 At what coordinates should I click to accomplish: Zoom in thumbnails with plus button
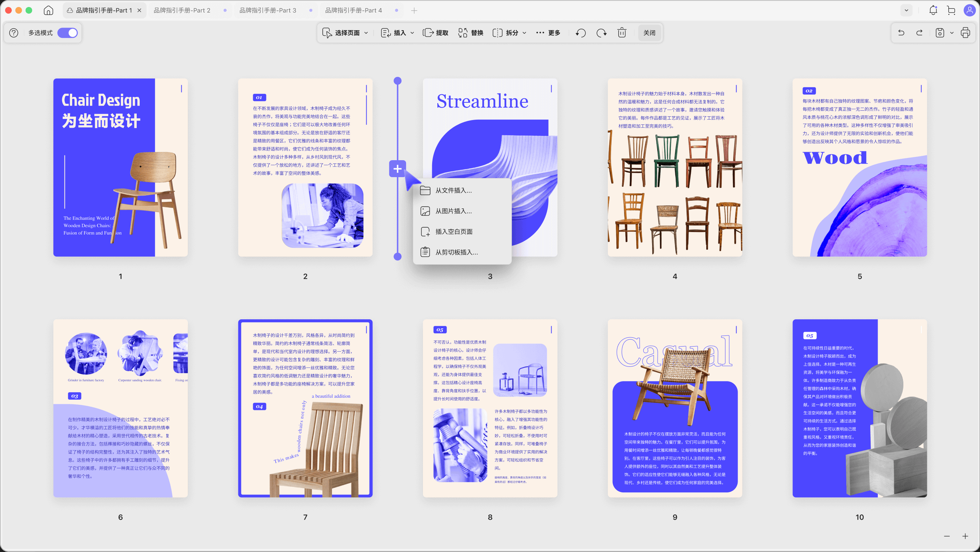[x=965, y=536]
